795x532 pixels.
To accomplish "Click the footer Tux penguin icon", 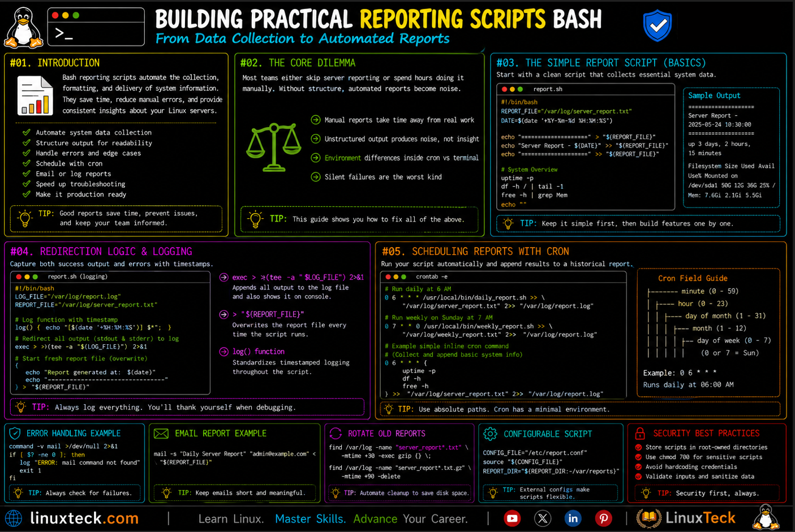I will tap(766, 517).
